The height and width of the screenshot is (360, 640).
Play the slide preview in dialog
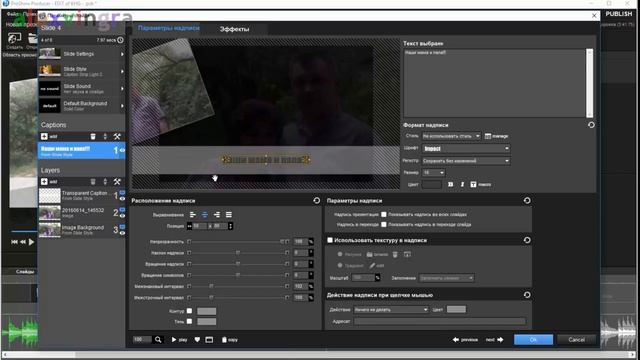click(x=179, y=340)
